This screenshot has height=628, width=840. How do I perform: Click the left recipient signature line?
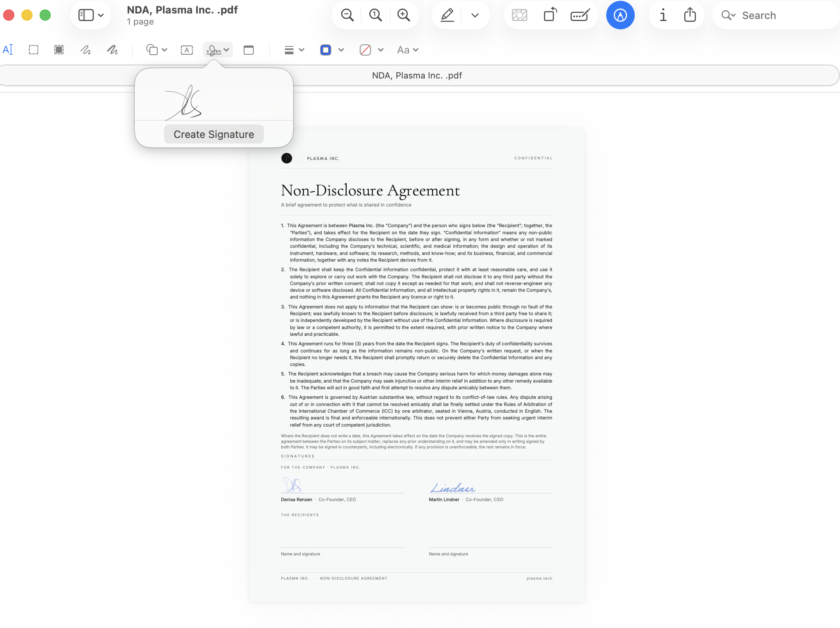pos(342,547)
